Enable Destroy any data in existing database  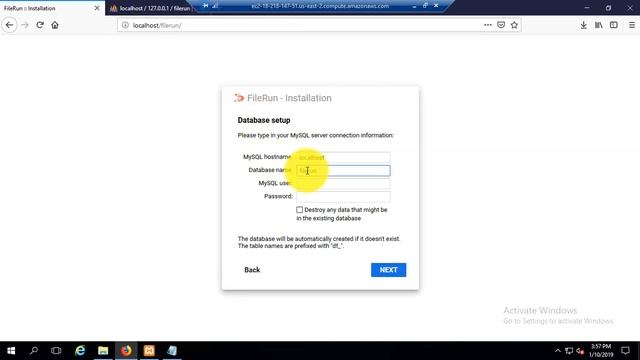pos(300,210)
